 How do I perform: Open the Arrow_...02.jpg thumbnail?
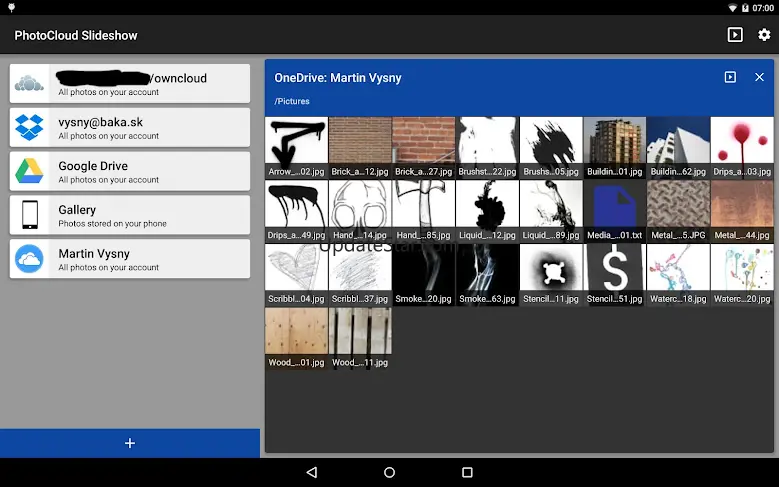[x=296, y=147]
